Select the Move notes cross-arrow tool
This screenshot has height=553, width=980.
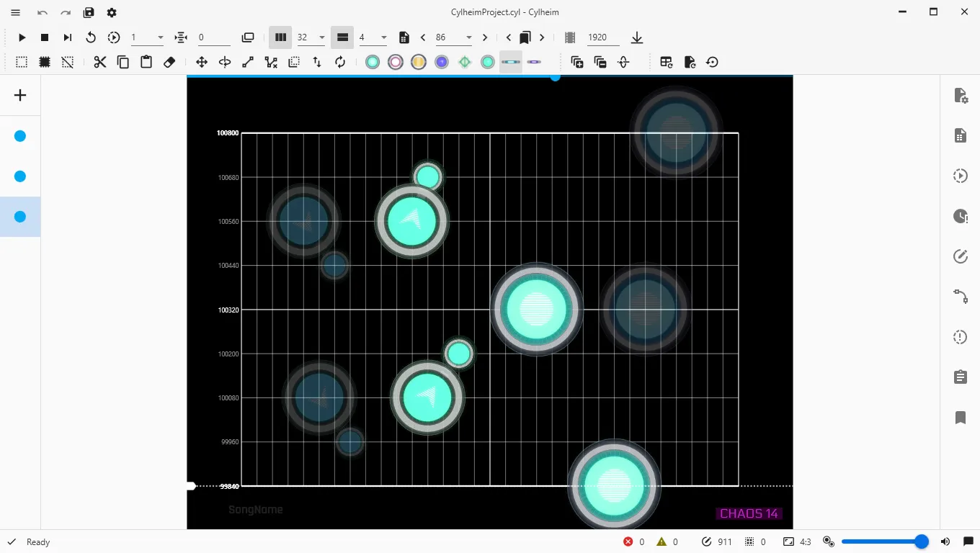click(x=202, y=63)
